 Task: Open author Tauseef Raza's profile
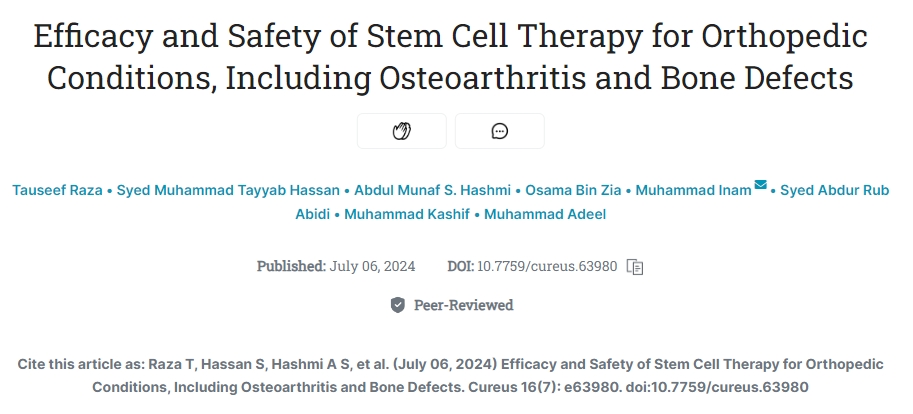click(57, 190)
